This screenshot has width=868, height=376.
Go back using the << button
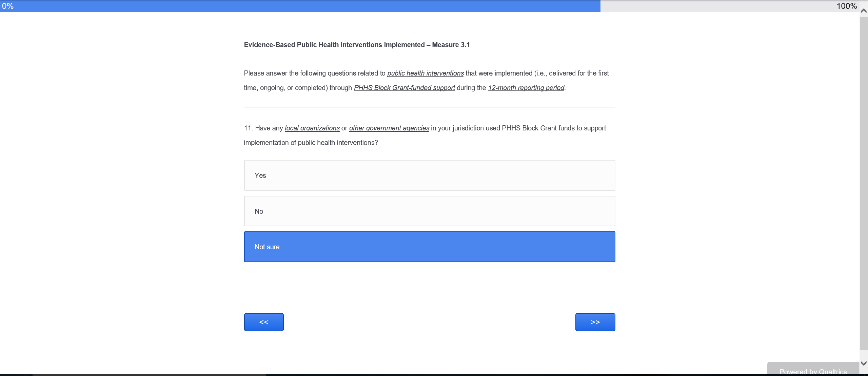264,322
